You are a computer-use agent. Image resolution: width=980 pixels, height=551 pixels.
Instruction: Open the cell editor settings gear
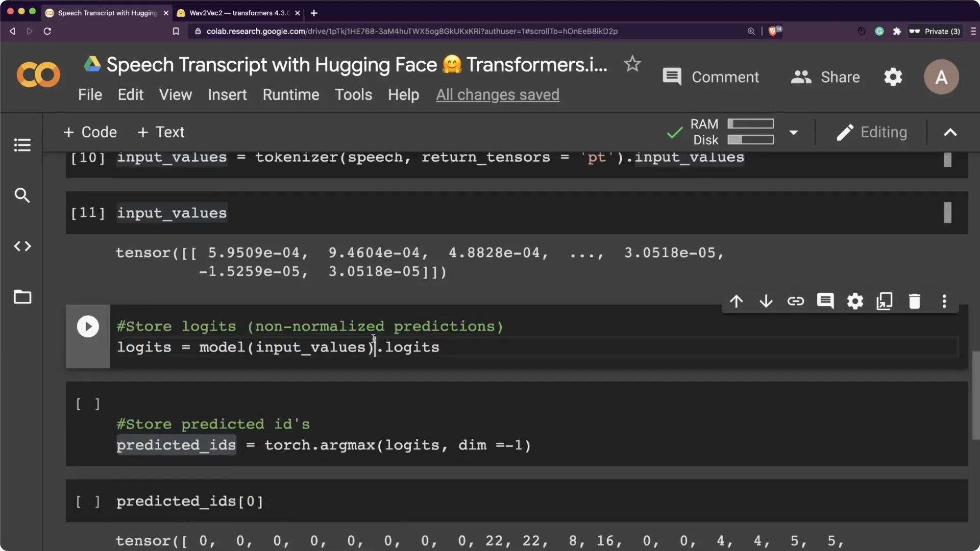(855, 301)
